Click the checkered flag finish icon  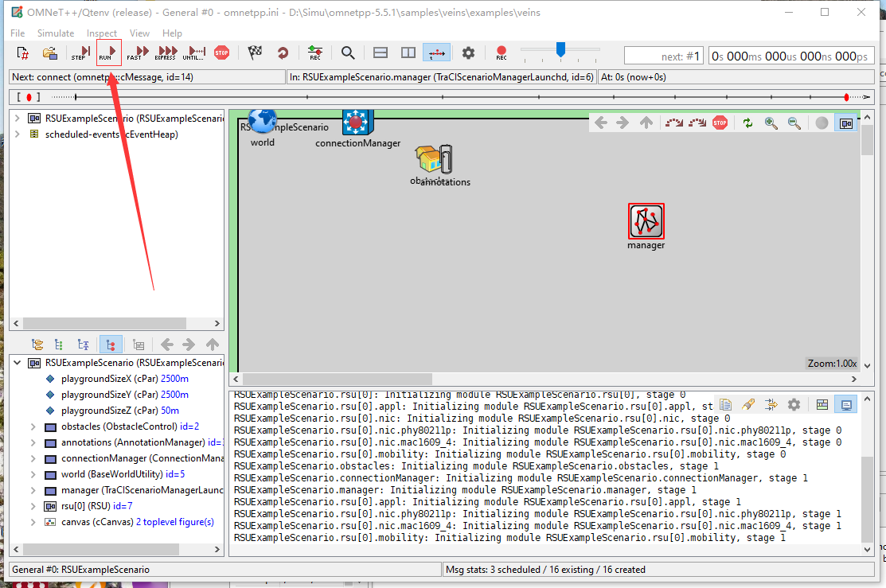point(255,53)
